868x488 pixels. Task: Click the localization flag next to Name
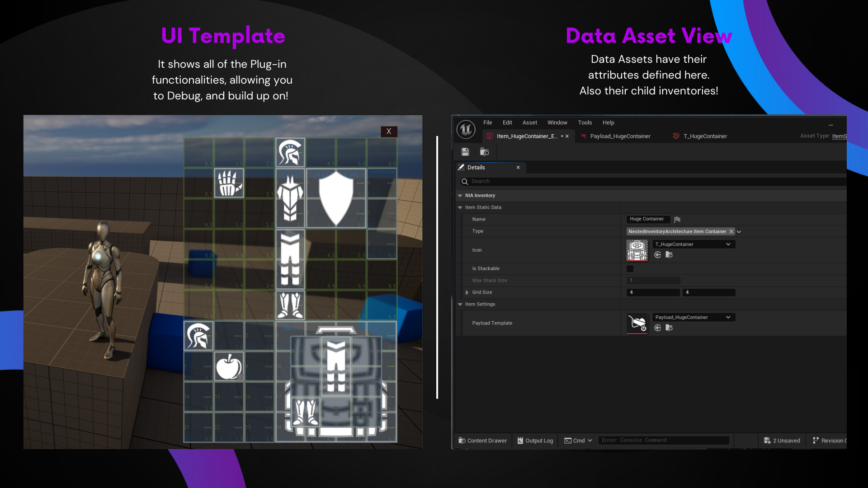(677, 220)
